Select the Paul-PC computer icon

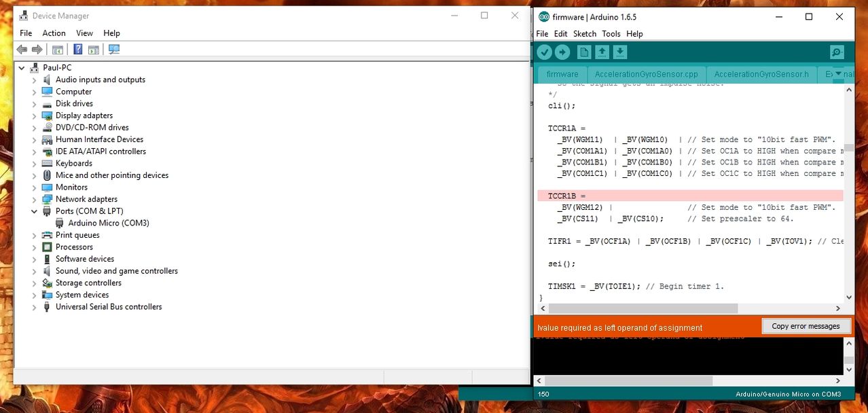(35, 68)
